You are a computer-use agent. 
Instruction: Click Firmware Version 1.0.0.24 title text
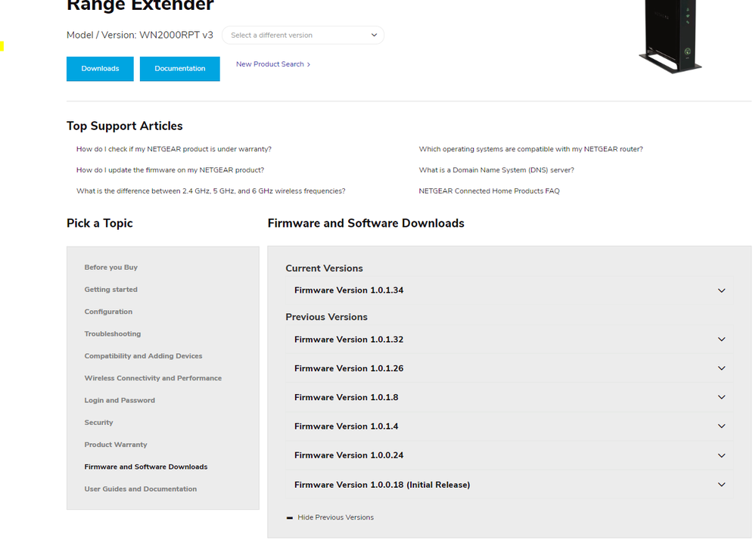click(349, 455)
